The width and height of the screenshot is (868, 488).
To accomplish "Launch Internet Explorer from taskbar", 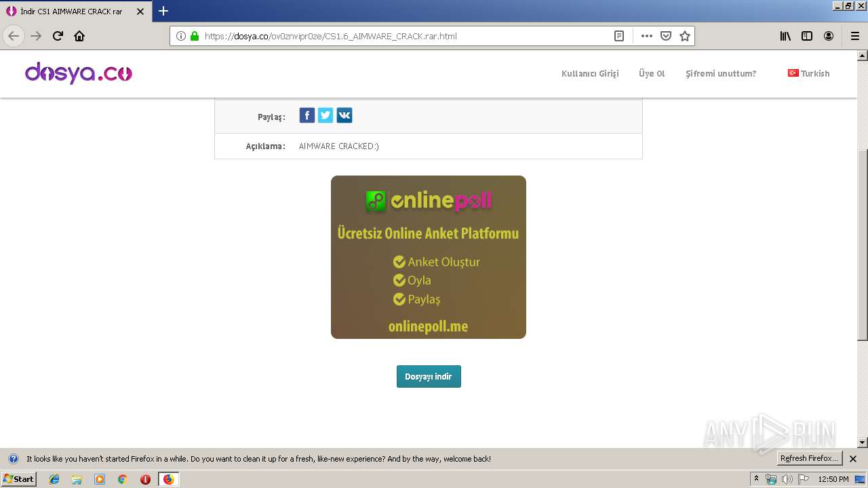I will point(54,479).
